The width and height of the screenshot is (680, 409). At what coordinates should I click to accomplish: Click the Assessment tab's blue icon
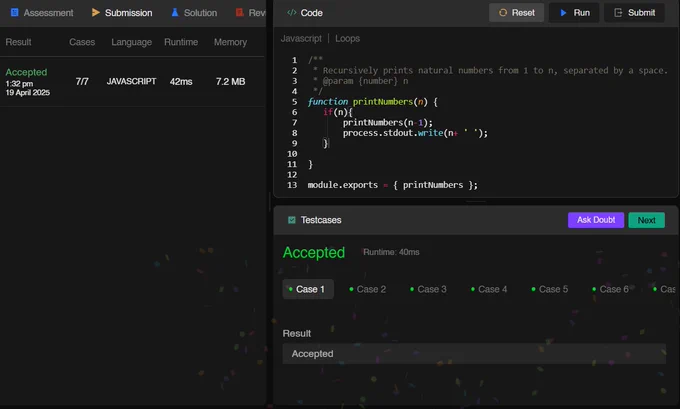coord(15,13)
